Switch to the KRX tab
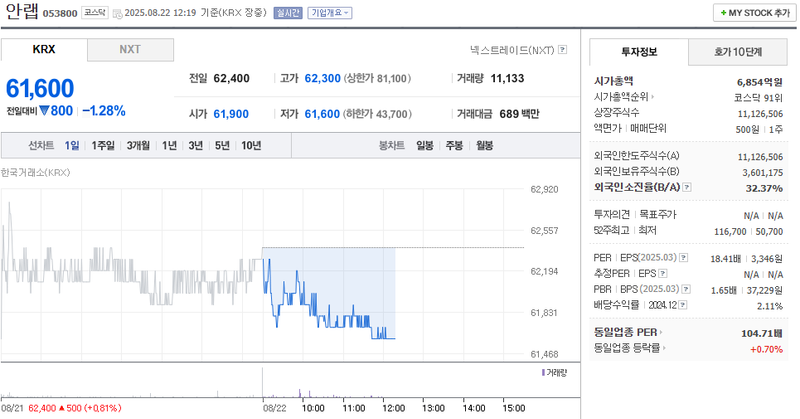The width and height of the screenshot is (800, 419). click(44, 50)
